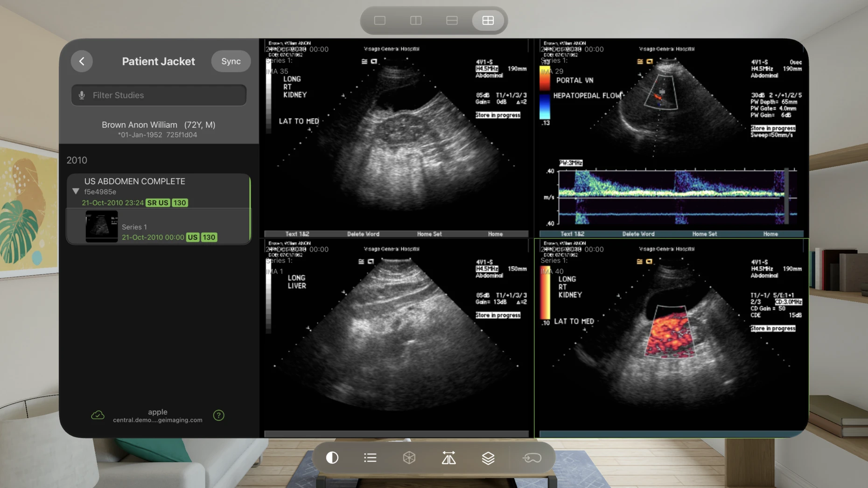The image size is (868, 488).
Task: Click the Series 1 label text
Action: tap(134, 227)
